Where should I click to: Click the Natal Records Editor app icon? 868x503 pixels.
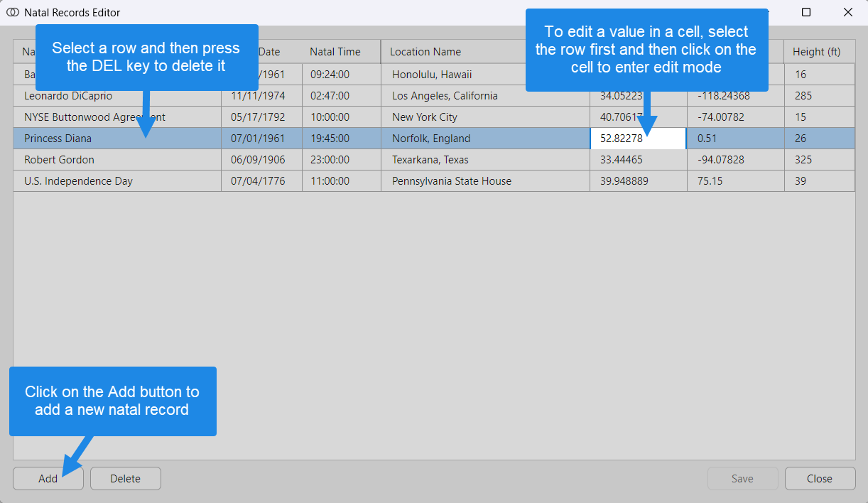(x=12, y=12)
